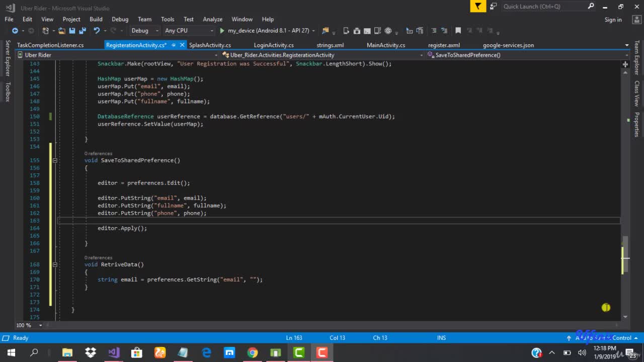Click the clock in the system tray

point(604,352)
